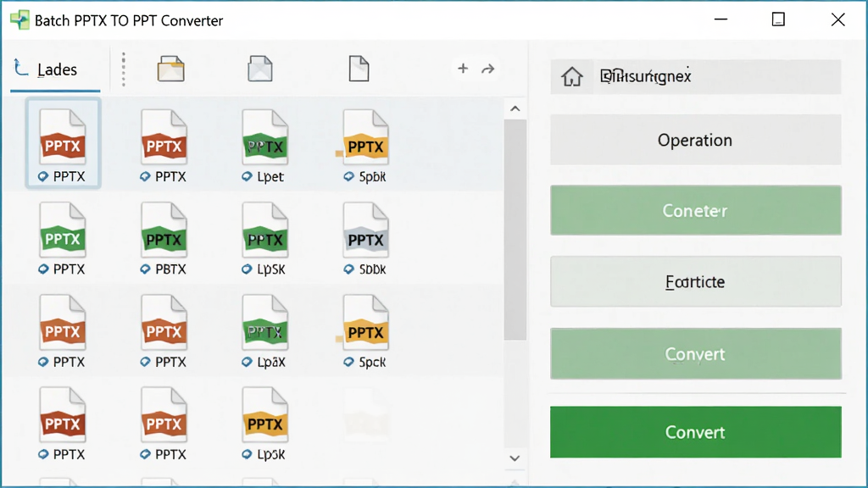
Task: Click blue marker icon beside 5pck
Action: (x=348, y=363)
